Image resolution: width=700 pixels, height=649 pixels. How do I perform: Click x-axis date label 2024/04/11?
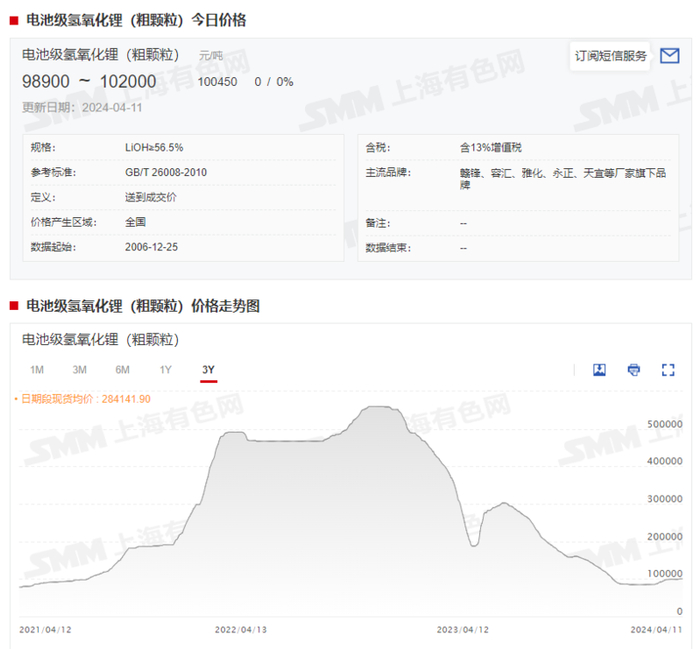[656, 629]
